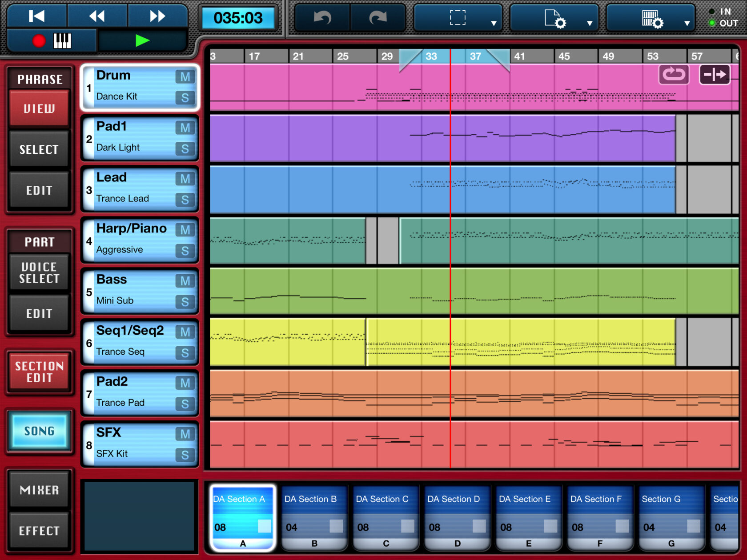Switch to Phrase VIEW mode

39,109
